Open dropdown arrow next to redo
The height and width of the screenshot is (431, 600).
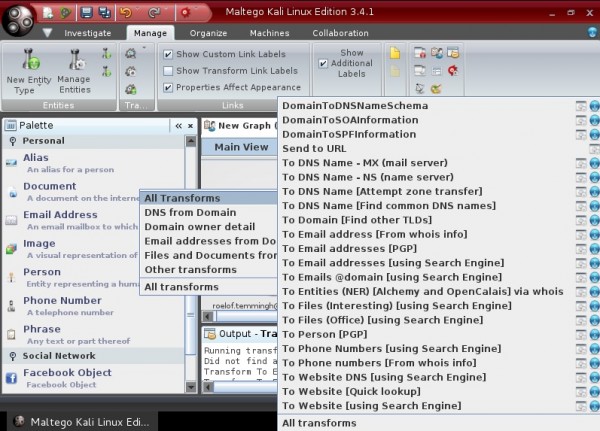[167, 8]
